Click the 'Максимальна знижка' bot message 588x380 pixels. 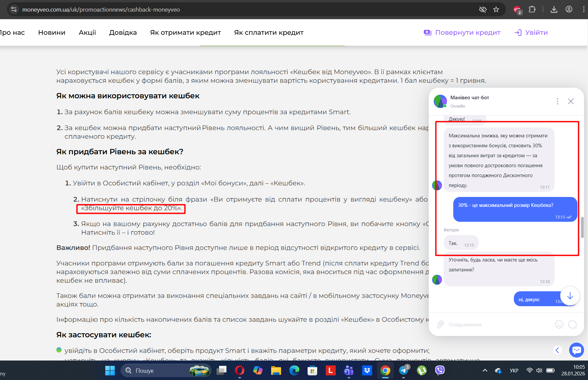(x=499, y=160)
